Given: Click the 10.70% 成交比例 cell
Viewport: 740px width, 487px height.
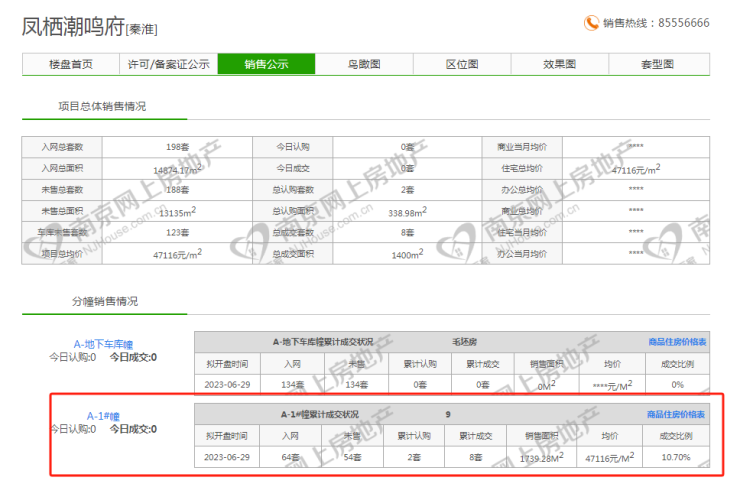Looking at the screenshot, I should [x=676, y=457].
